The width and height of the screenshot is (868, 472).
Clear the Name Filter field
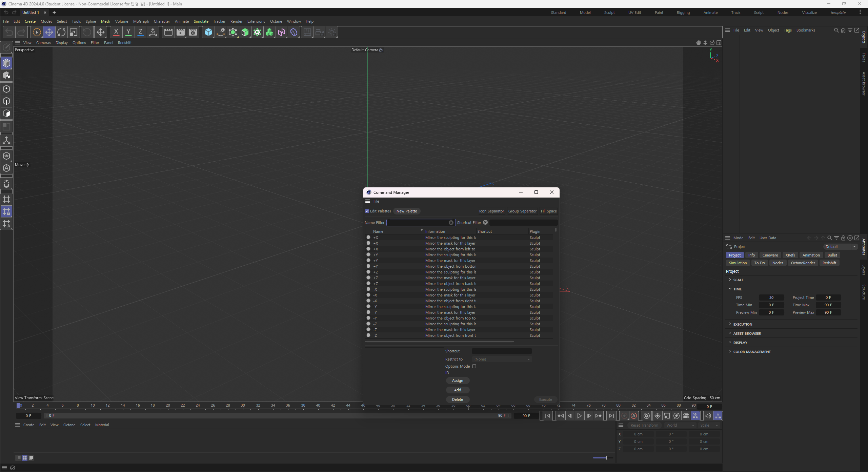coord(451,223)
